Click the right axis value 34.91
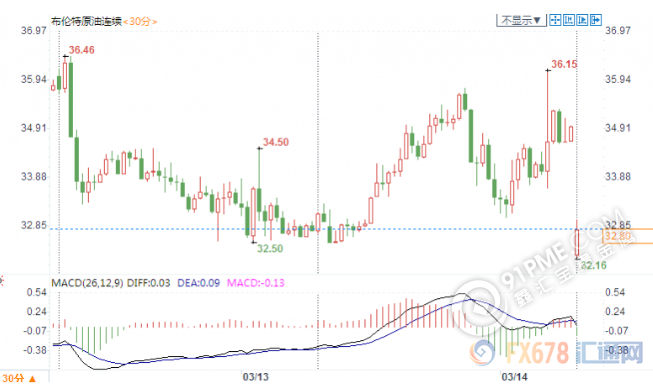 [618, 128]
